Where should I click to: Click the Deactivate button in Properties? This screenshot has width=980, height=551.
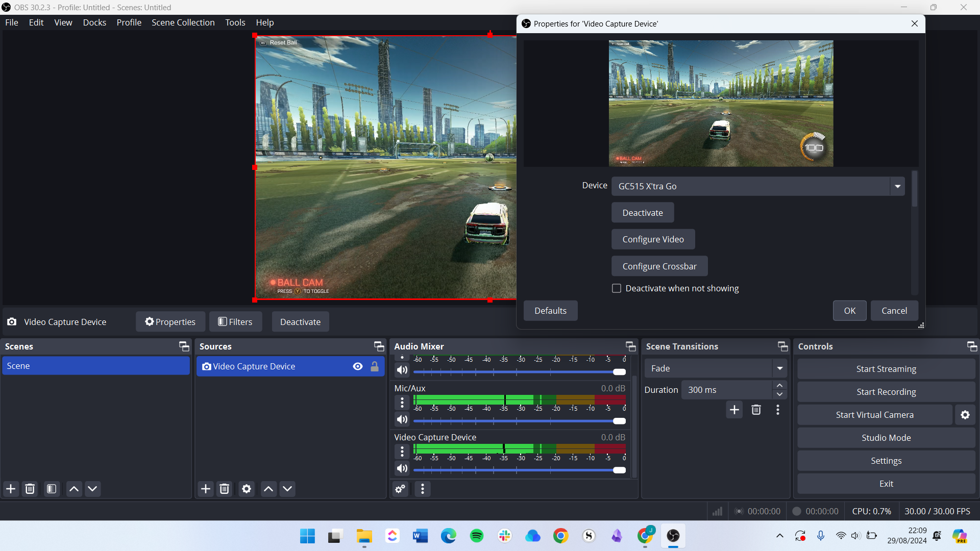(642, 213)
